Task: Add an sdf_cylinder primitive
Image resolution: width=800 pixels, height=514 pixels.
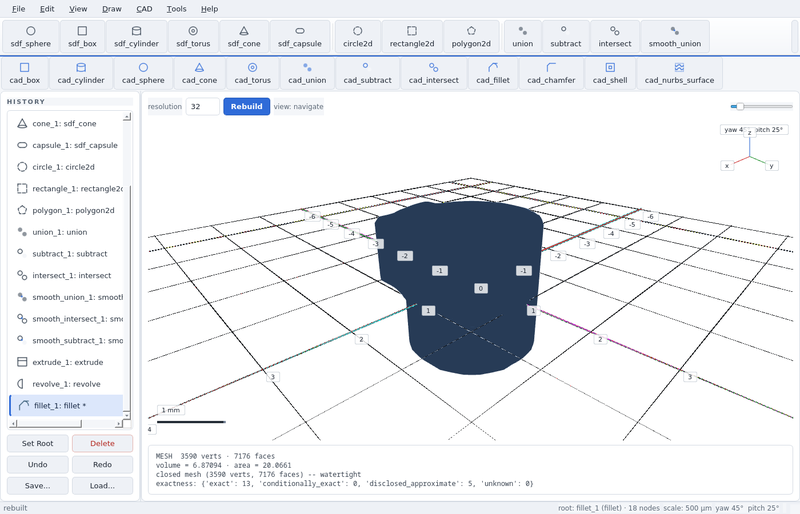Action: point(136,37)
